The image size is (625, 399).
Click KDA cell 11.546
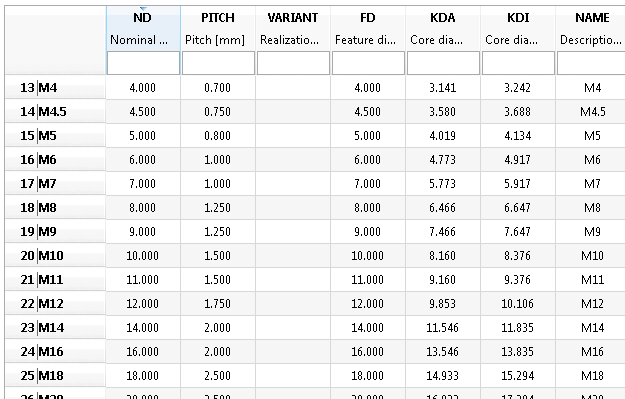pyautogui.click(x=443, y=327)
